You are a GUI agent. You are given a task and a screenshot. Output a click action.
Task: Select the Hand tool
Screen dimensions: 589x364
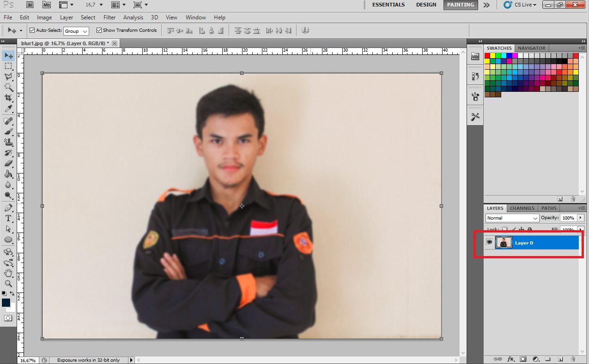tap(8, 273)
